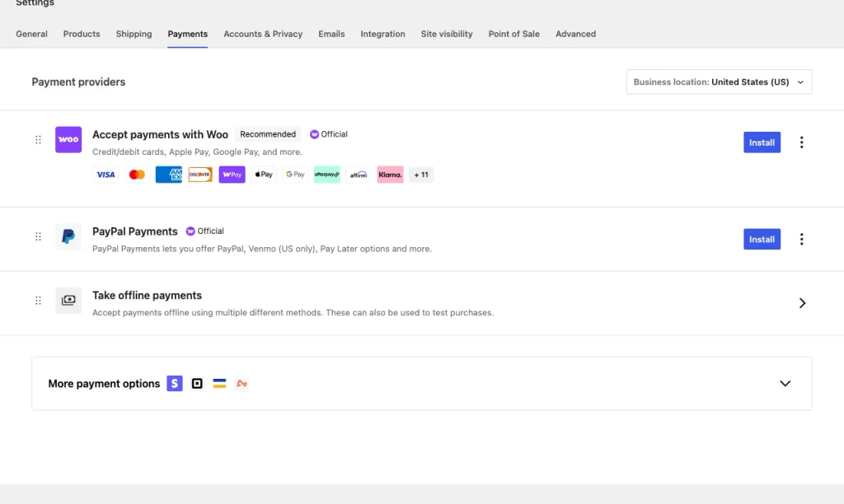
Task: Click the Discover card icon
Action: pyautogui.click(x=200, y=175)
